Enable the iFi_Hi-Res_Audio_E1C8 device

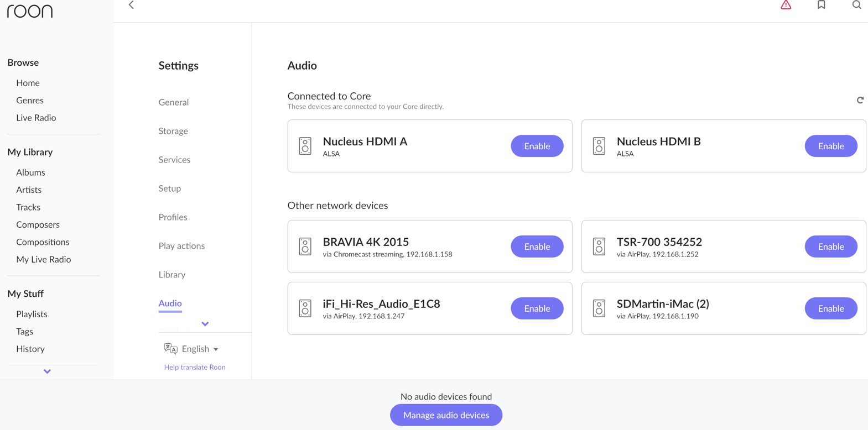(x=537, y=308)
